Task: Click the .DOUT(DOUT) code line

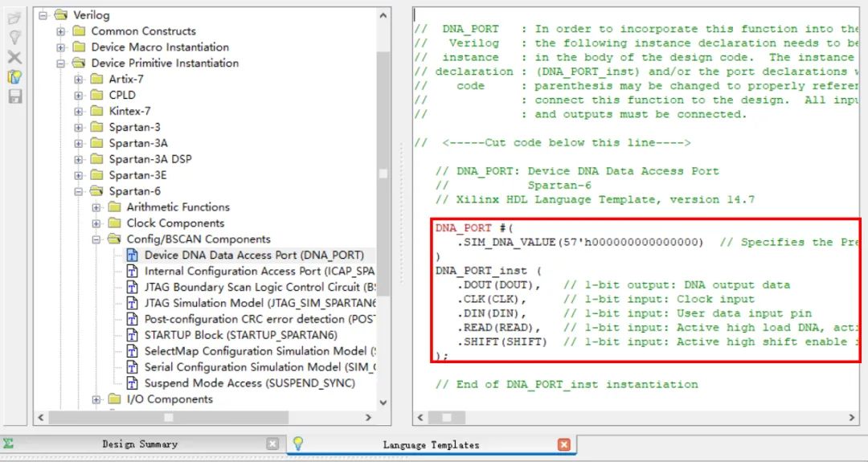Action: coord(624,285)
